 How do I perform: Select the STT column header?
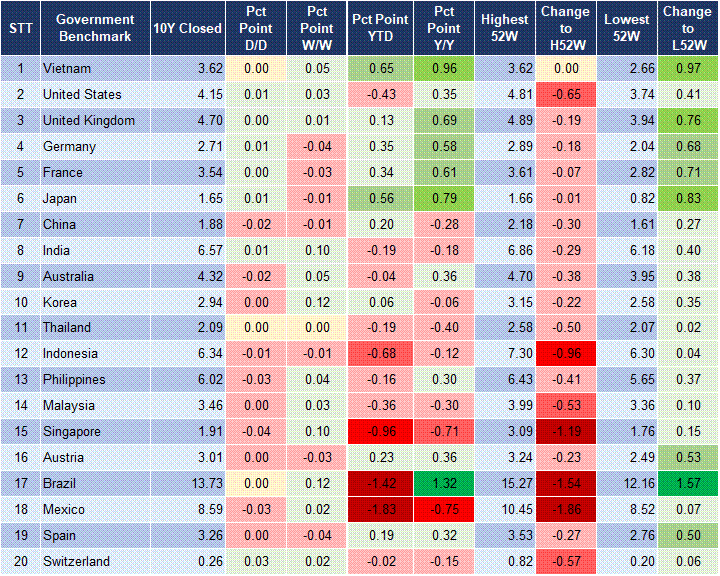click(20, 28)
